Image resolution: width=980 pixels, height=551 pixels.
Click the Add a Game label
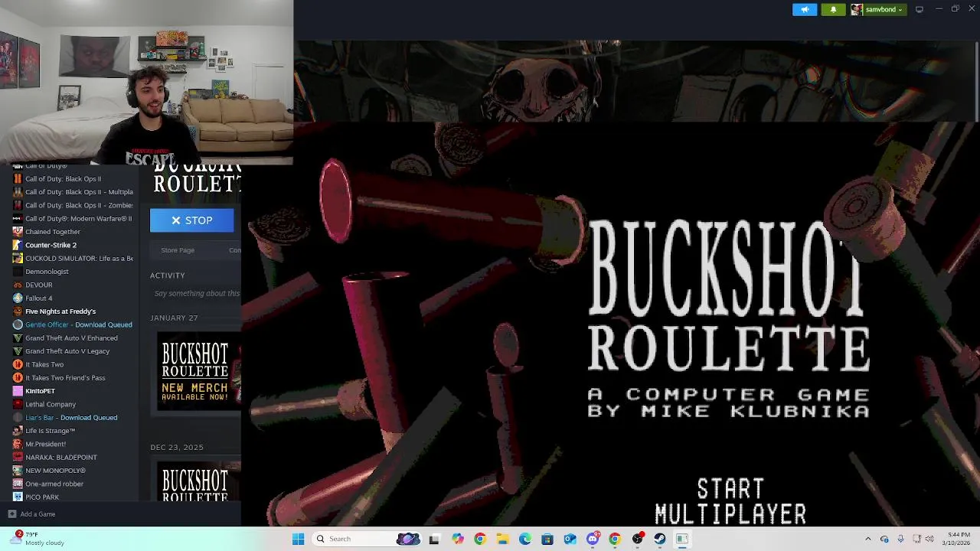[38, 514]
